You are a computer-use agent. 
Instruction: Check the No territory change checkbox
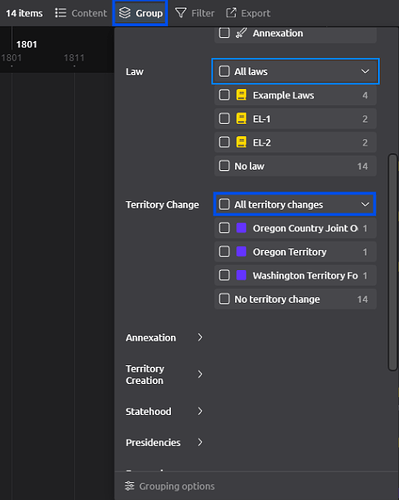[224, 299]
